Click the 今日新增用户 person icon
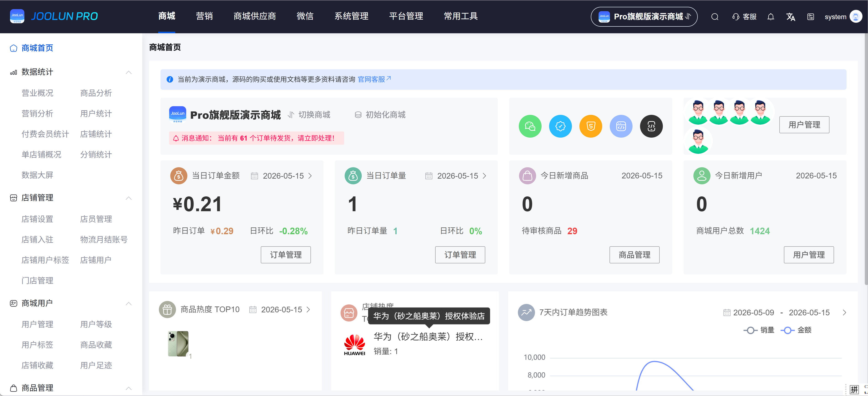 (x=702, y=176)
